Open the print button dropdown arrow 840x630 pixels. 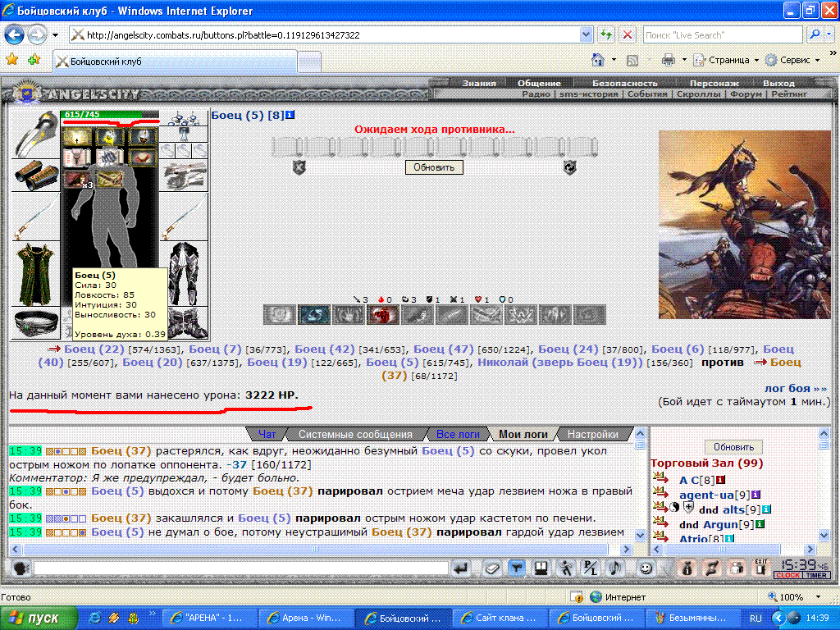[684, 60]
